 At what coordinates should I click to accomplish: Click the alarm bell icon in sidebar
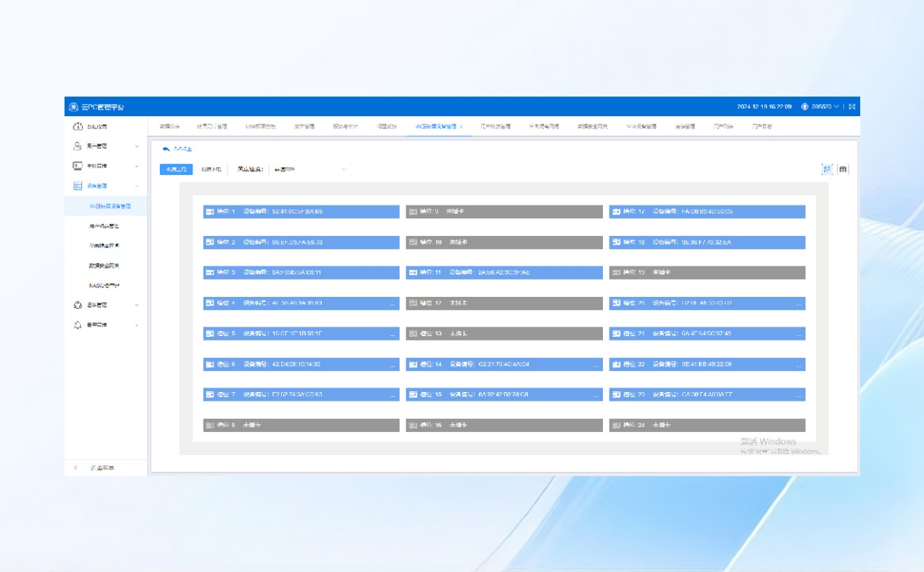click(78, 325)
